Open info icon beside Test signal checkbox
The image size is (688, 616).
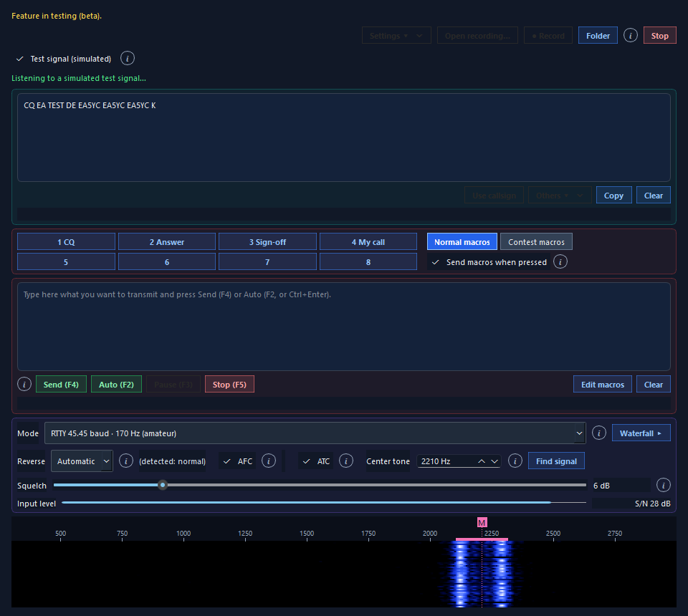[128, 58]
